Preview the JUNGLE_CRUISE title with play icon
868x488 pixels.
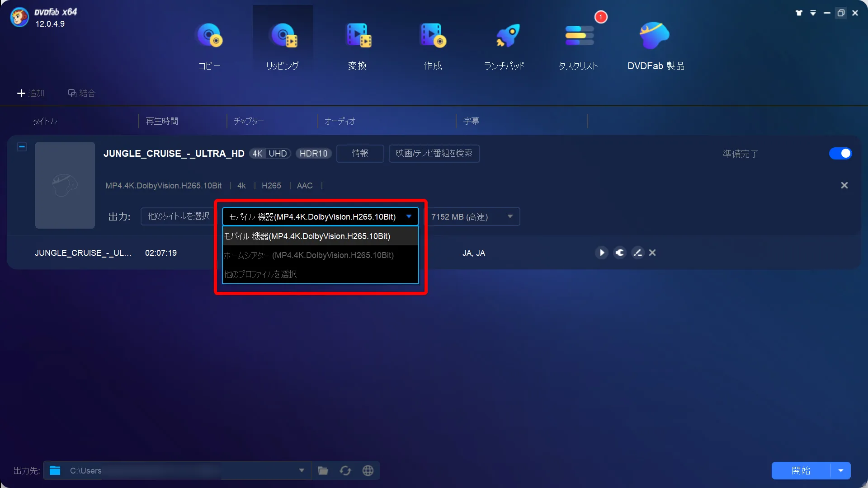coord(601,253)
